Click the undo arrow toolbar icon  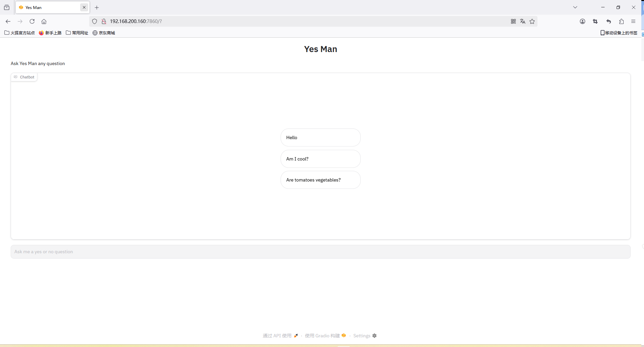point(609,21)
